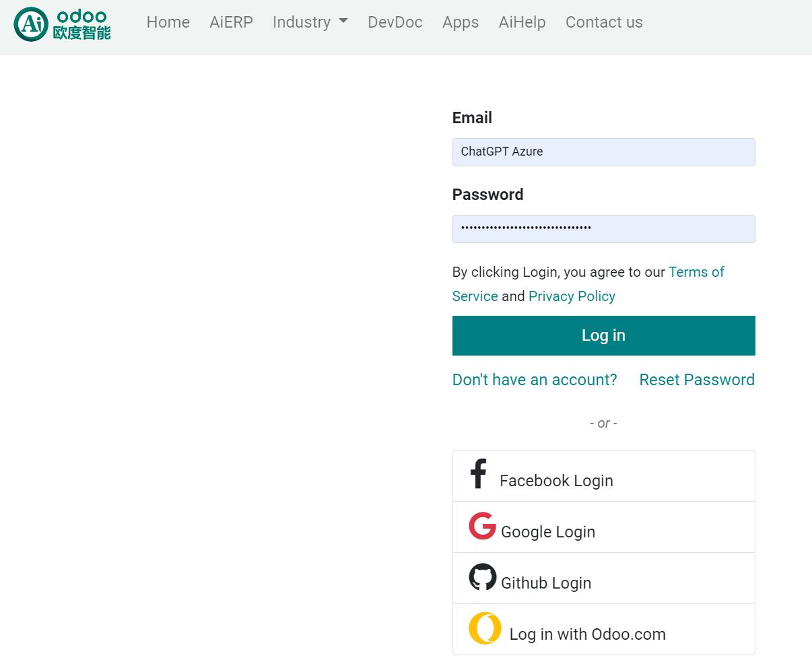This screenshot has width=812, height=664.
Task: Click the Password field label
Action: point(487,195)
